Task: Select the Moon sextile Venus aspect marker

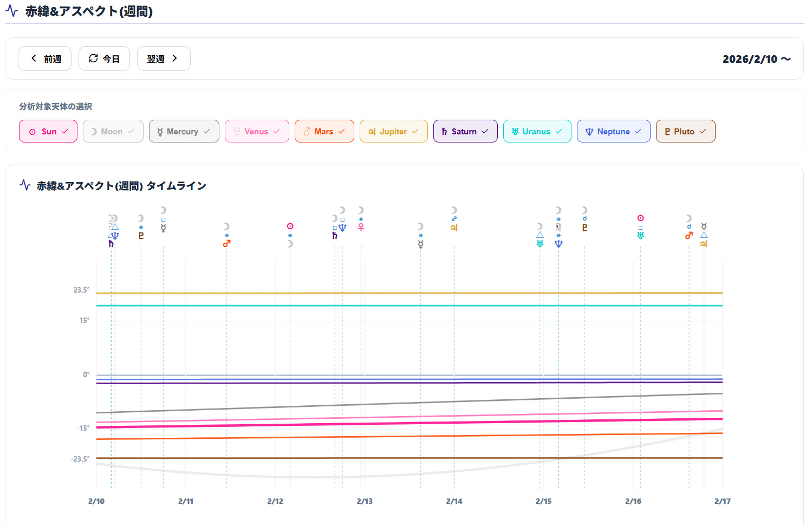Action: pos(361,219)
